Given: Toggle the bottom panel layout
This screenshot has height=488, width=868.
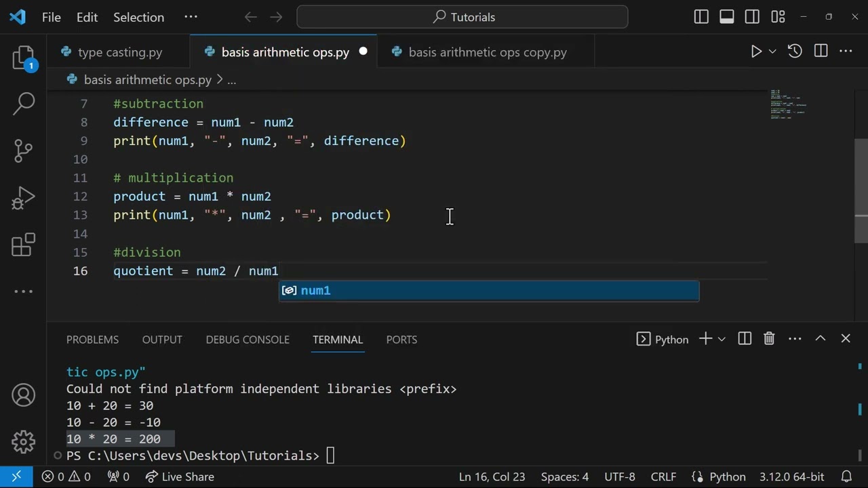Looking at the screenshot, I should coord(727,17).
